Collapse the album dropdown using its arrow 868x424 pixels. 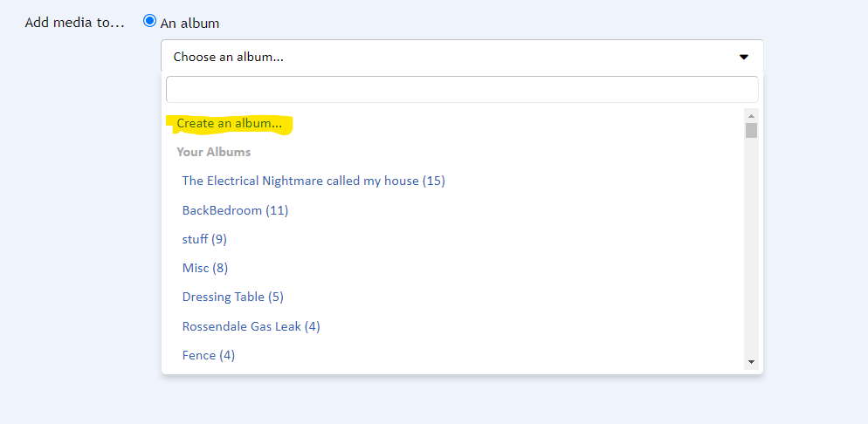744,58
